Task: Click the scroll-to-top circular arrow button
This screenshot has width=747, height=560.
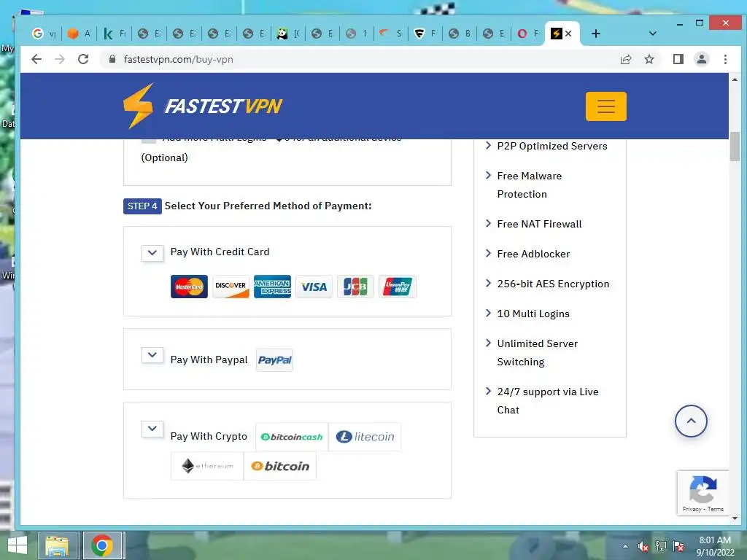Action: pos(691,421)
